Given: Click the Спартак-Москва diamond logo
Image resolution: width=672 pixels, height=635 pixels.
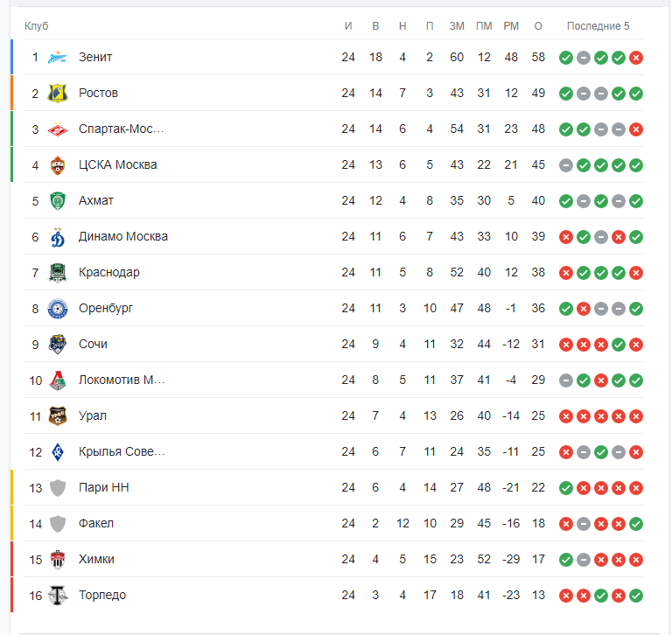Looking at the screenshot, I should coord(58,129).
